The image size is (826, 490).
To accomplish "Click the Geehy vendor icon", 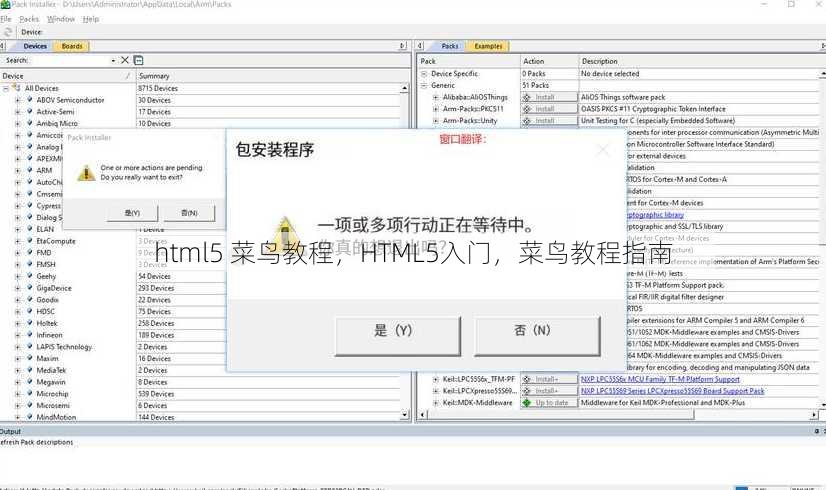I will (30, 276).
